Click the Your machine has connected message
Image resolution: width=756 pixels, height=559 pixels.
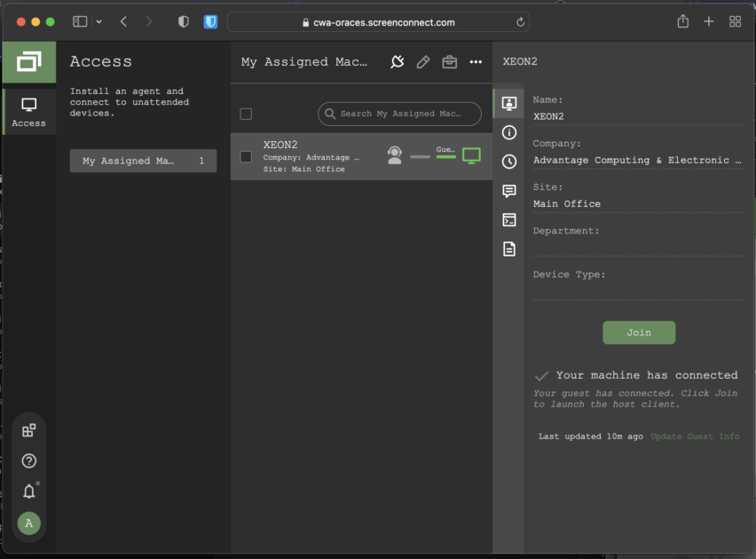647,375
